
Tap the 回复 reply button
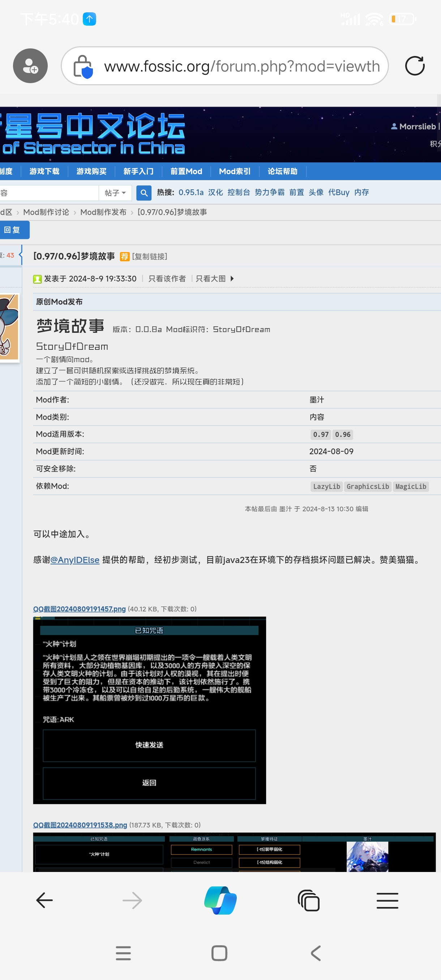[14, 230]
